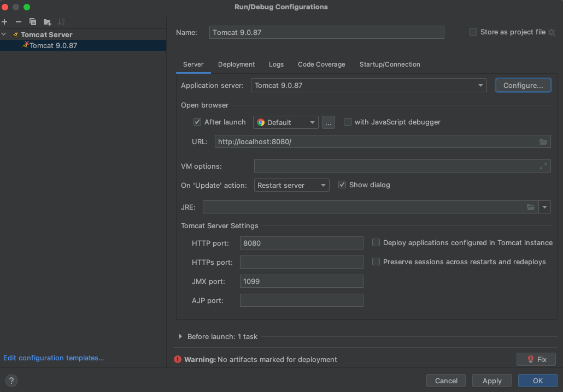
Task: Open JRE dropdown arrow
Action: [544, 207]
